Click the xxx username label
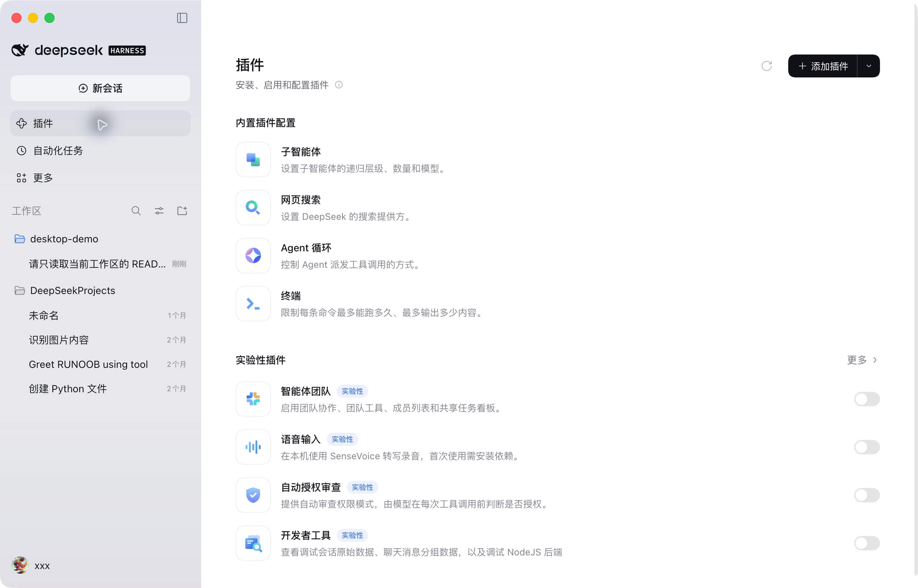Viewport: 918px width, 588px height. (x=42, y=566)
